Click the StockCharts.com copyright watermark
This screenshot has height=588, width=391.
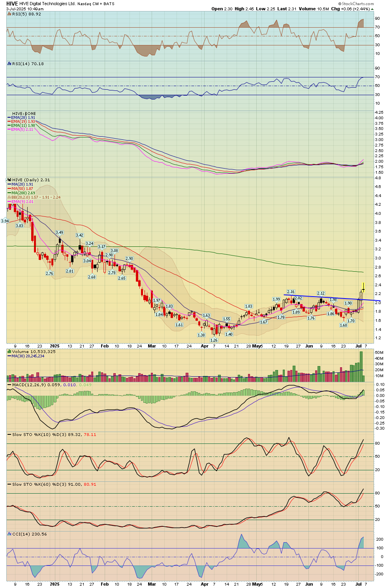pos(357,4)
